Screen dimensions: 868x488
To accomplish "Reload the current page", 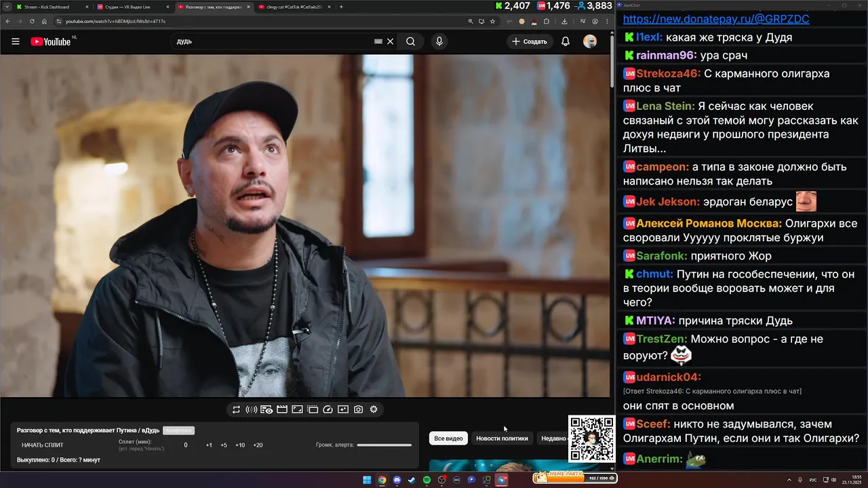I will pyautogui.click(x=32, y=21).
